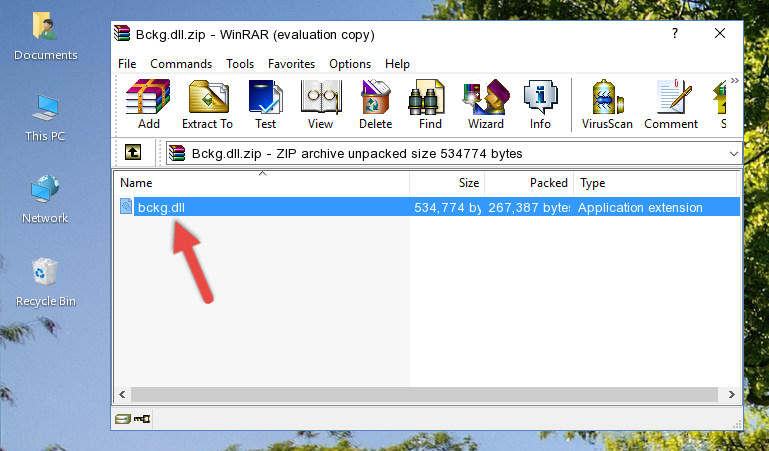This screenshot has height=451, width=769.
Task: Open the Options menu
Action: [350, 64]
